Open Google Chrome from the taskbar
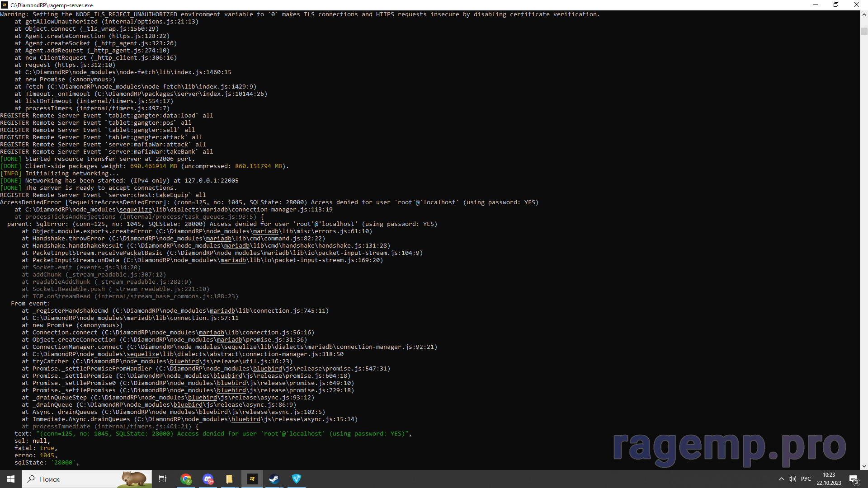This screenshot has width=868, height=488. click(x=186, y=479)
